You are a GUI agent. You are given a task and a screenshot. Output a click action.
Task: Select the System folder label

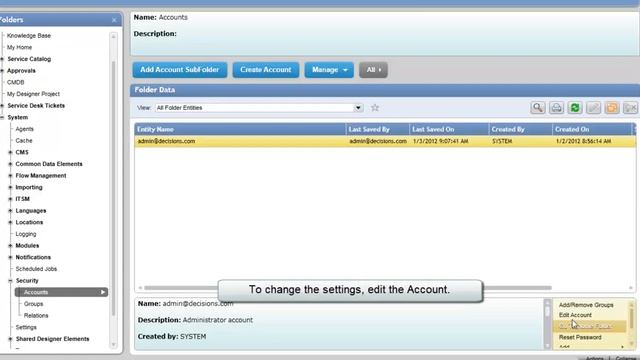point(18,117)
